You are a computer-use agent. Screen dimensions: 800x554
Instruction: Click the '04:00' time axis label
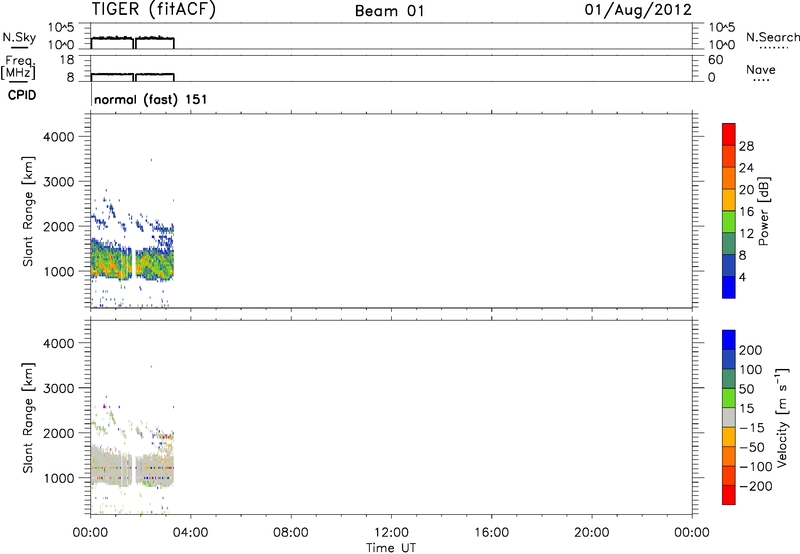190,533
